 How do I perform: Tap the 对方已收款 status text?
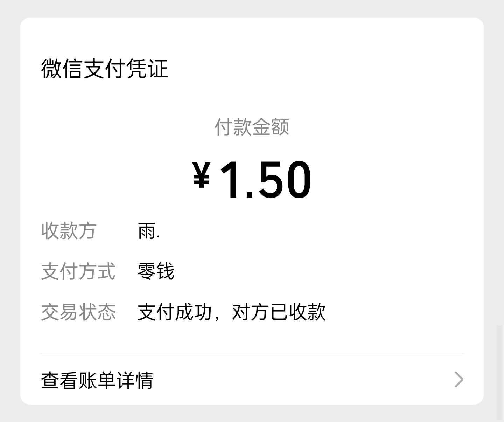[279, 312]
